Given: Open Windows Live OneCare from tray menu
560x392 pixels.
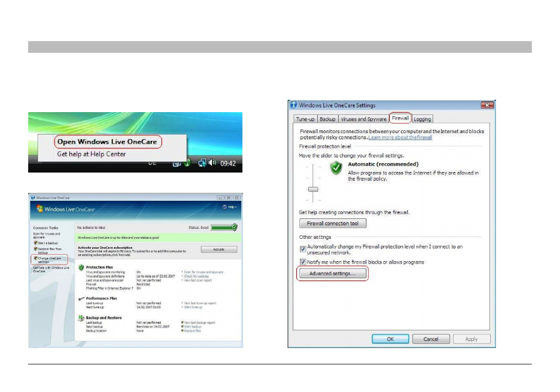Looking at the screenshot, I should coord(107,142).
